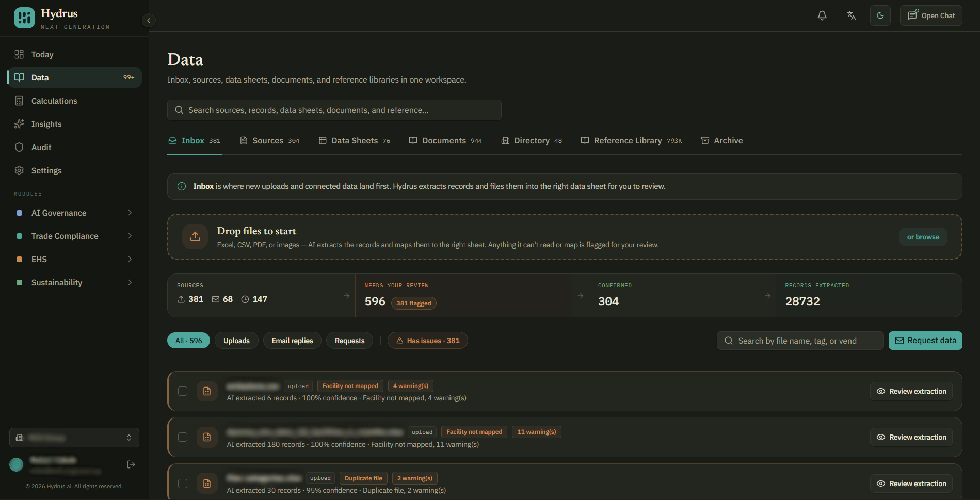The height and width of the screenshot is (500, 980).
Task: Click the search by file name field
Action: [x=800, y=341]
